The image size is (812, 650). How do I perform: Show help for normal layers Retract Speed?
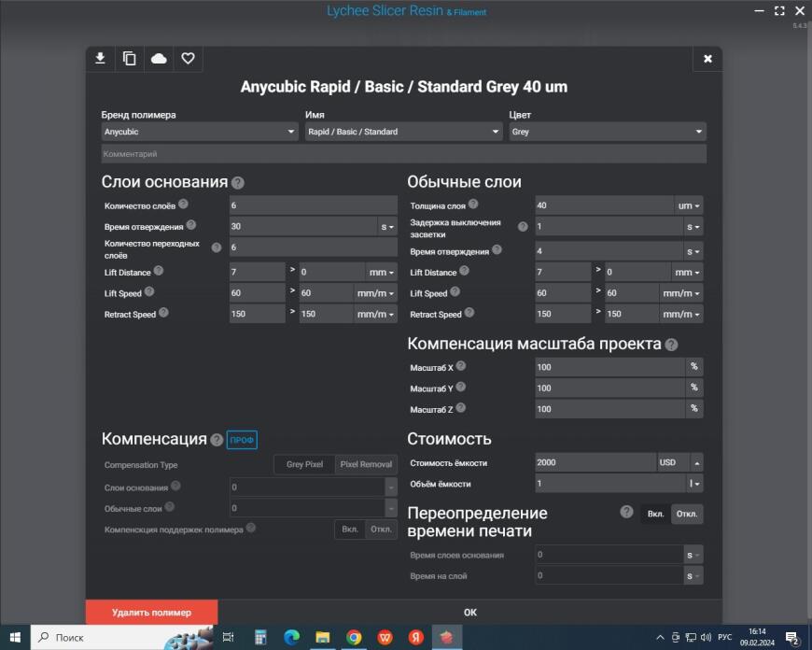(x=469, y=312)
